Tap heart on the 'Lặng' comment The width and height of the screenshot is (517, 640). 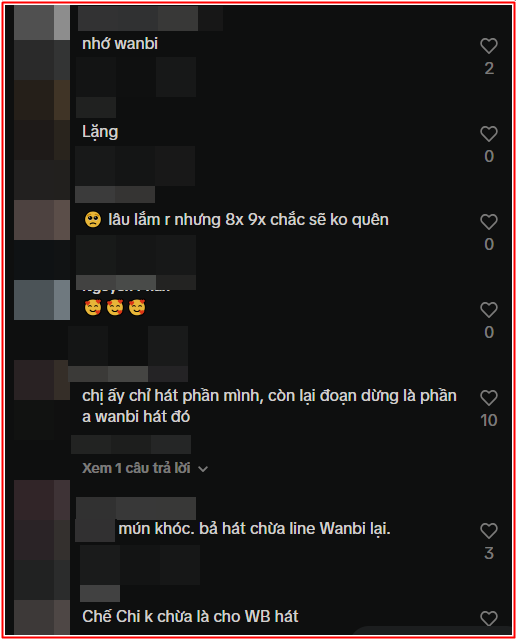[x=488, y=134]
